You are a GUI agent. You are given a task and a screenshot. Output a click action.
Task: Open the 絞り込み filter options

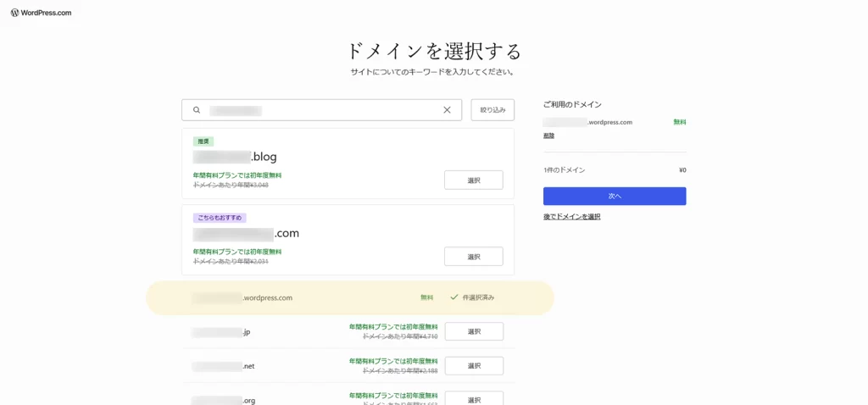492,110
